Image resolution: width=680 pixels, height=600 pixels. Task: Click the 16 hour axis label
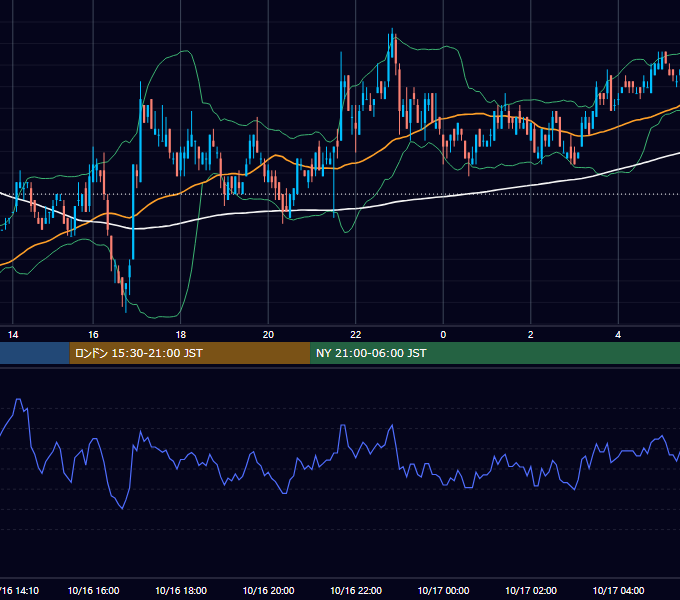(93, 335)
